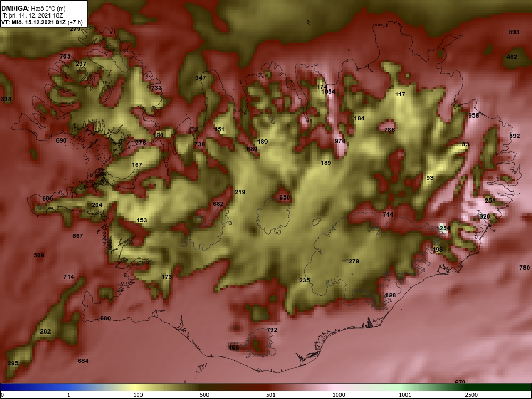Click the map value 347
The image size is (532, 399).
[201, 78]
